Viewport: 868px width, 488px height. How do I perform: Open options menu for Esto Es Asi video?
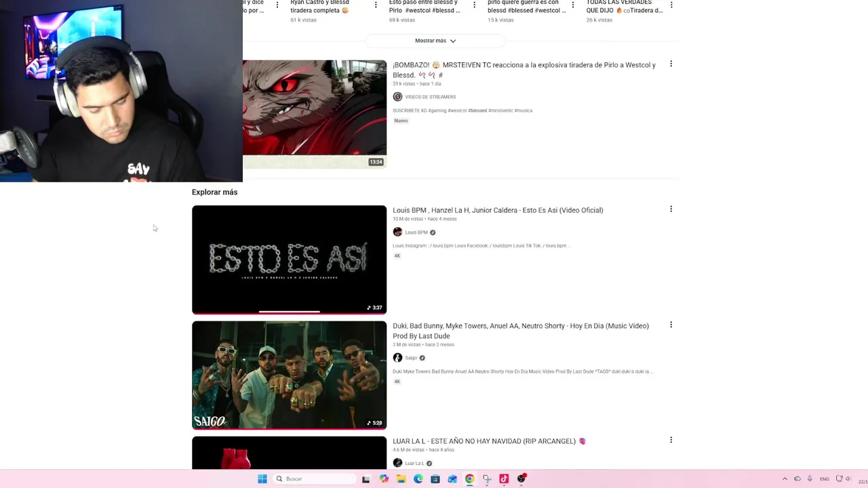(671, 209)
